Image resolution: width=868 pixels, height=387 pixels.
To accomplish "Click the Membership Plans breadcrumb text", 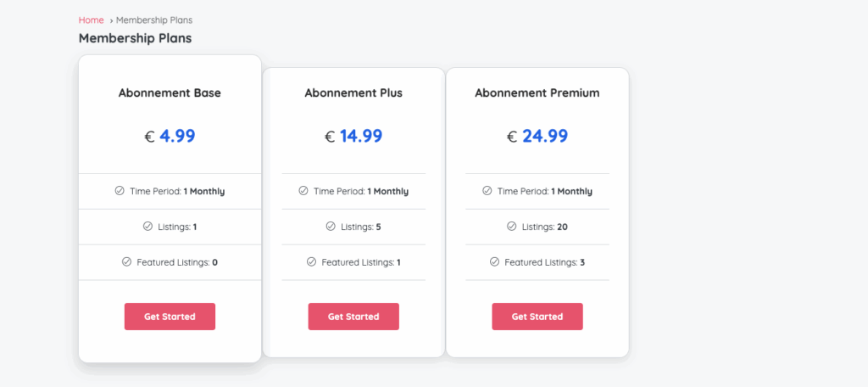I will tap(154, 20).
